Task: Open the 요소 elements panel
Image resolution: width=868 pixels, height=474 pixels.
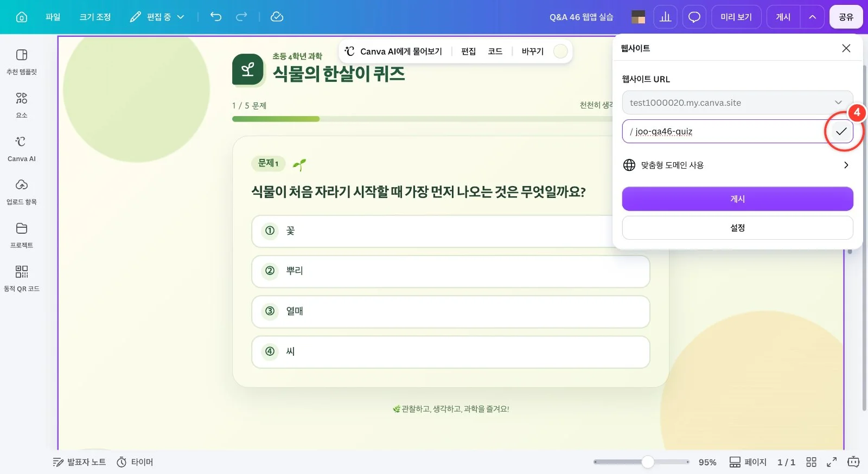Action: pyautogui.click(x=22, y=105)
